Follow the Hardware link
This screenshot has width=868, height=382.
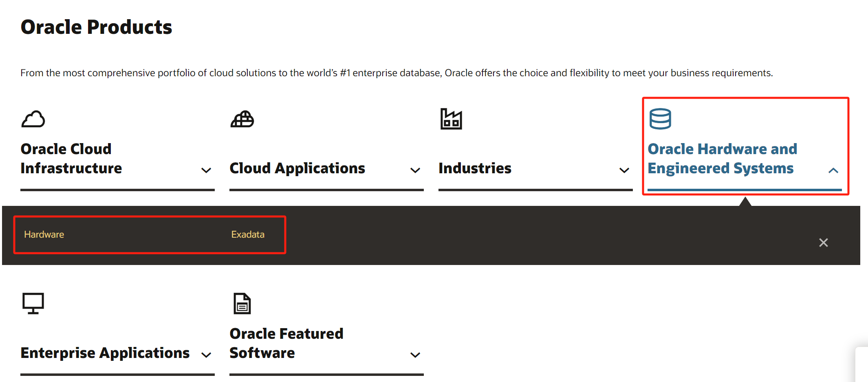tap(44, 234)
